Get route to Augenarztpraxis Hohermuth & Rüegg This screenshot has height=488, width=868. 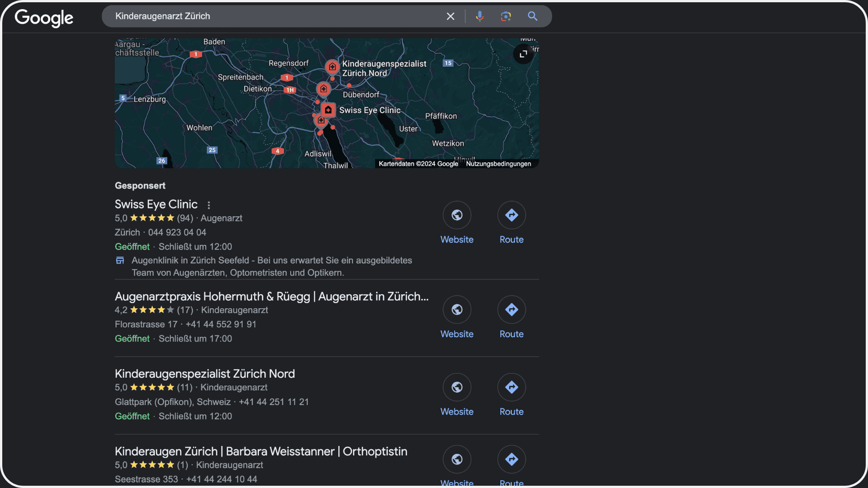(511, 310)
